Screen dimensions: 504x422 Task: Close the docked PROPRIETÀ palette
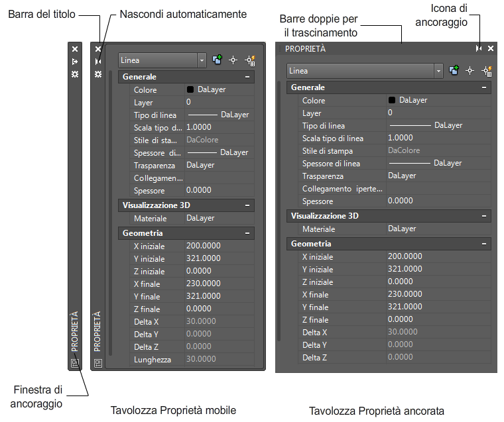pyautogui.click(x=491, y=48)
